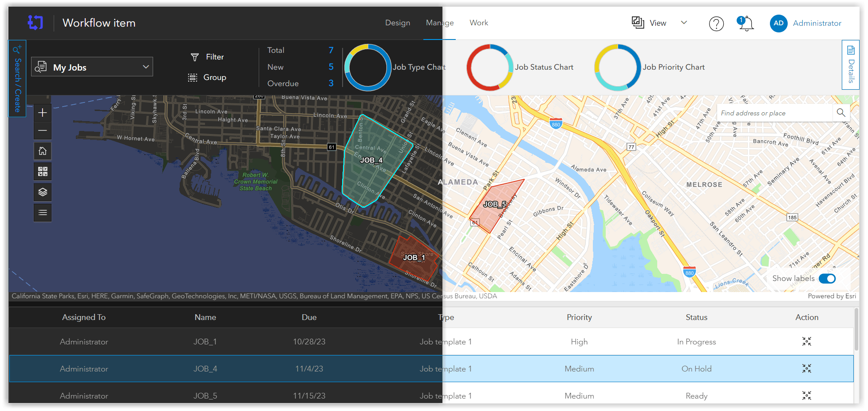This screenshot has height=411, width=868.
Task: Sort by the Status column header
Action: coord(696,317)
